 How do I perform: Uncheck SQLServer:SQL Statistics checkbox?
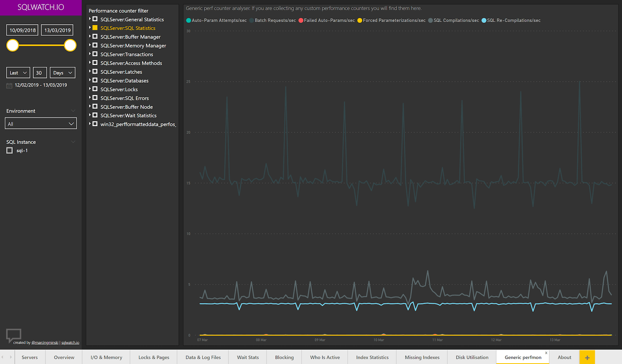[x=95, y=28]
